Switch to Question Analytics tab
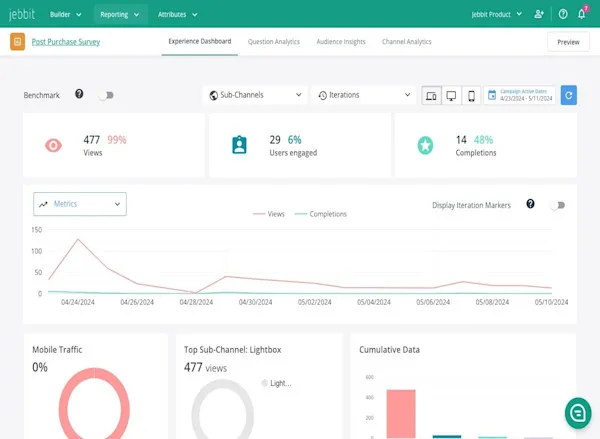This screenshot has width=600, height=439. (274, 42)
